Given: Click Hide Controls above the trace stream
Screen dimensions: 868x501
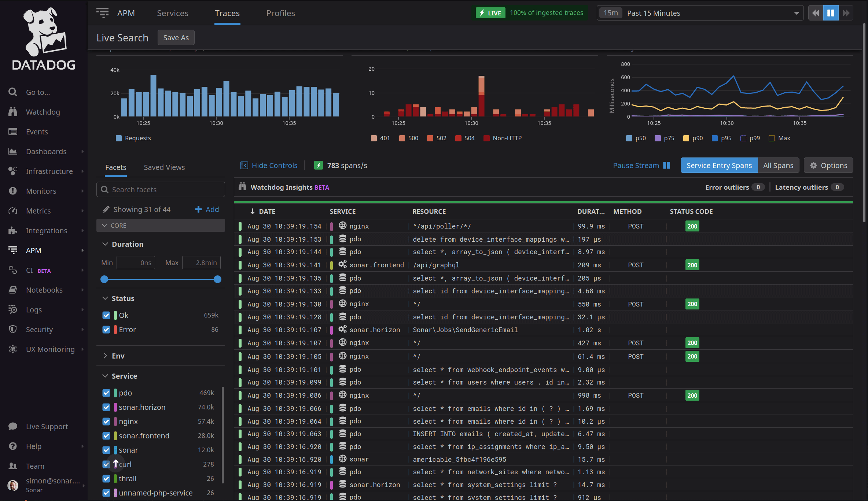Looking at the screenshot, I should point(274,165).
